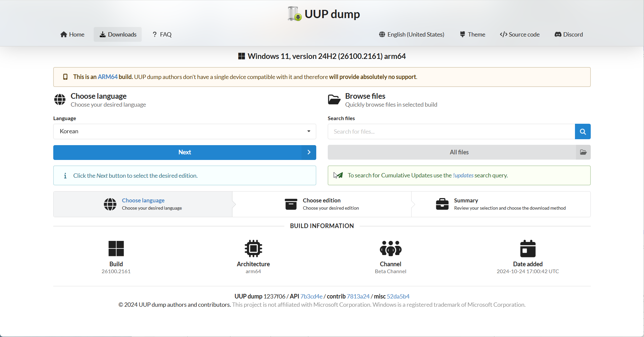Click the API 7b3cd4e commit link

coord(311,296)
